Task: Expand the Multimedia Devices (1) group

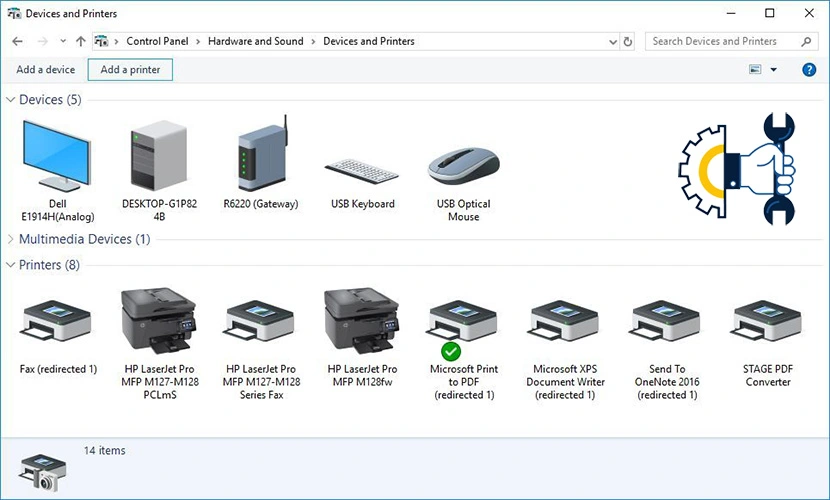Action: coord(11,239)
